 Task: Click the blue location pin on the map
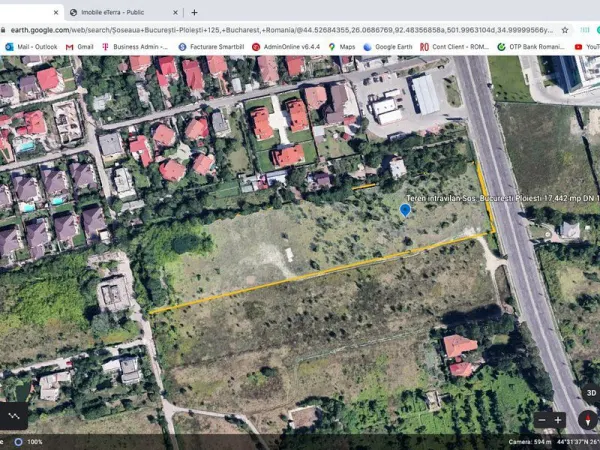tap(405, 210)
